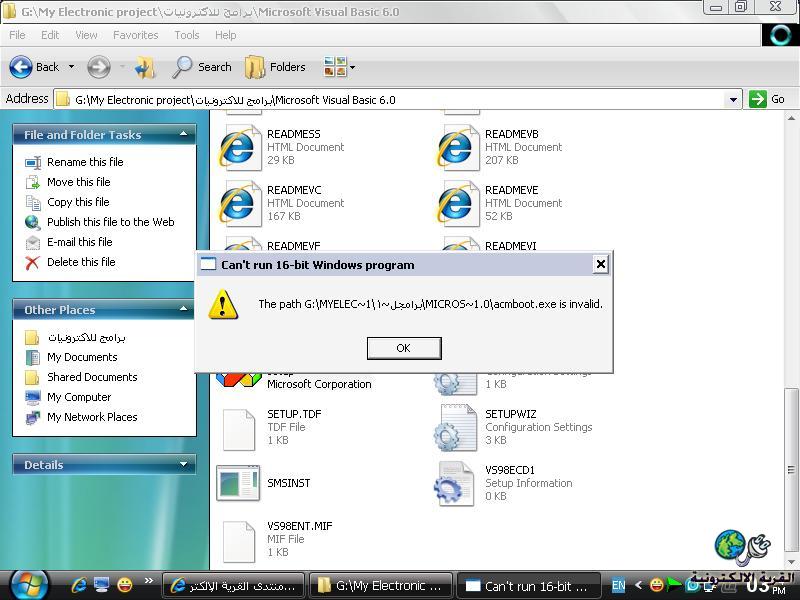800x600 pixels.
Task: Click the smiley icon in quick launch
Action: pyautogui.click(x=125, y=585)
